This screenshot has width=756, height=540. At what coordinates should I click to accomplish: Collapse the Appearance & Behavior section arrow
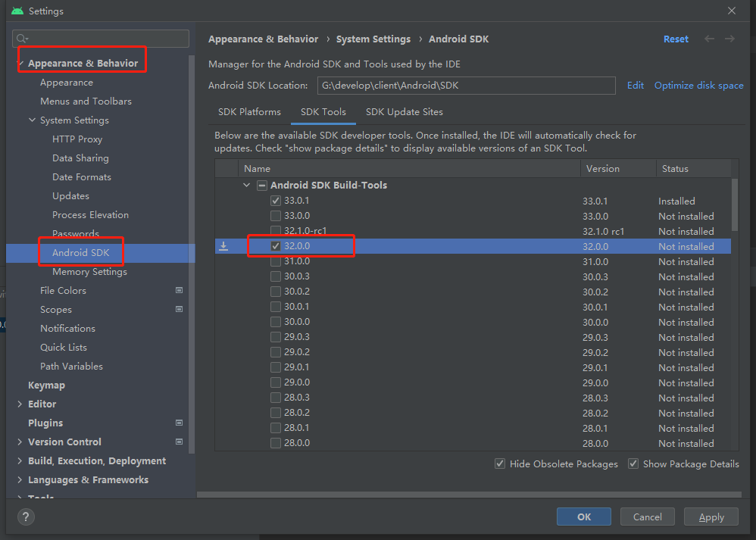pyautogui.click(x=20, y=63)
